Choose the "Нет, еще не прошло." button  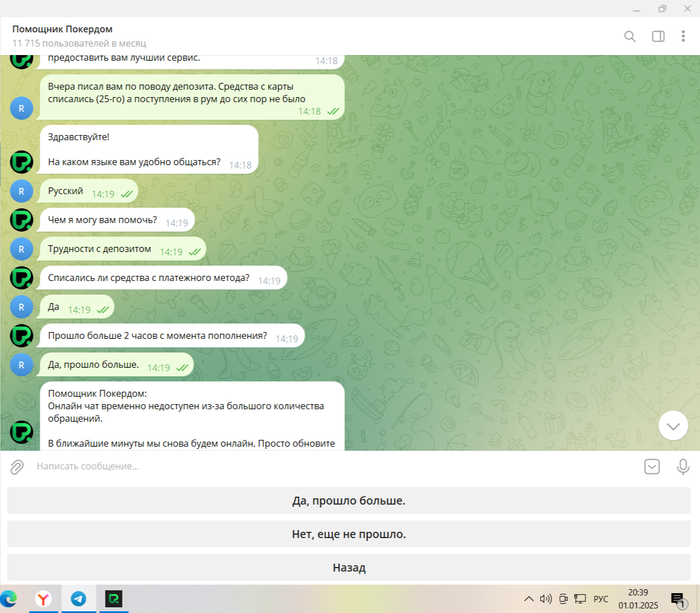click(x=349, y=534)
